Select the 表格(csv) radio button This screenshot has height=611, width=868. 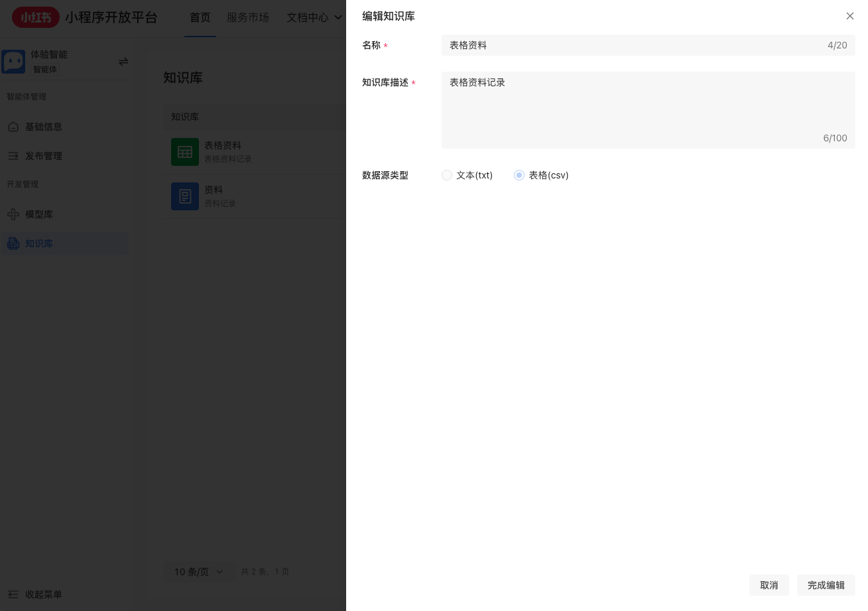click(519, 175)
